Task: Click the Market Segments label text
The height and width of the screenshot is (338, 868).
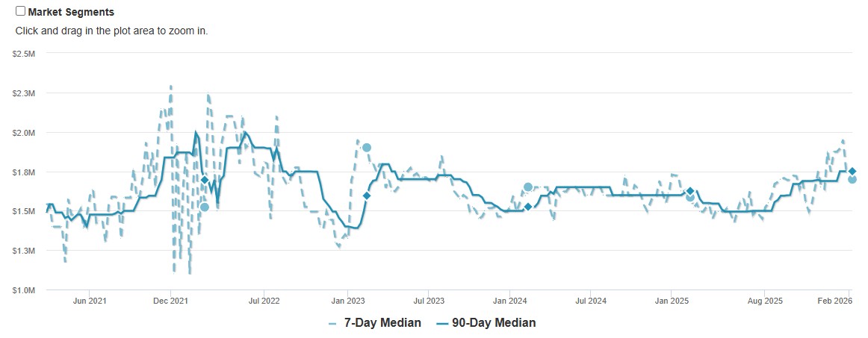Action: coord(71,12)
